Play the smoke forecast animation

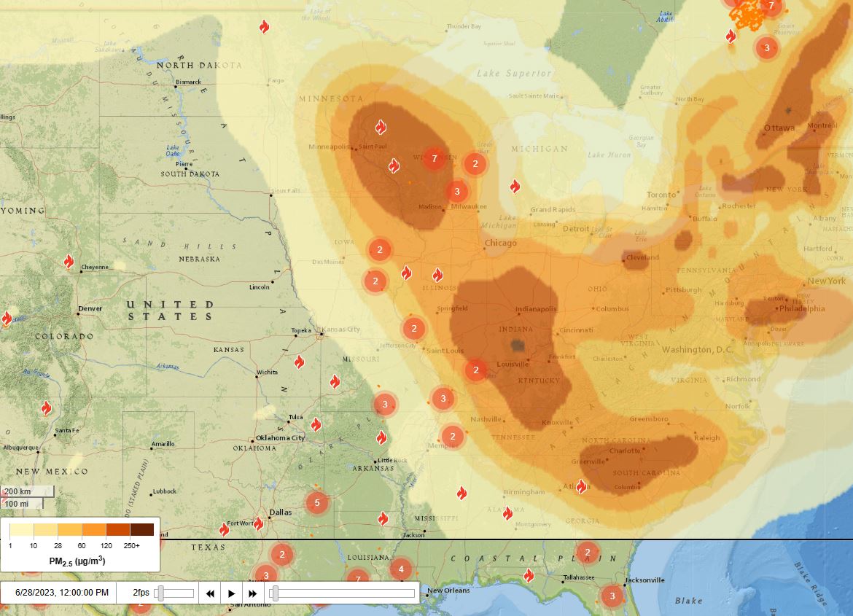click(232, 593)
